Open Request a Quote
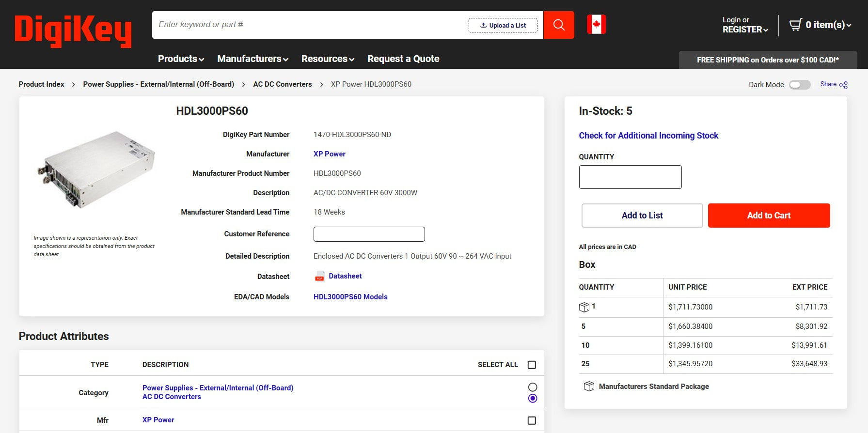Screen dimensions: 868x433 [x=403, y=59]
